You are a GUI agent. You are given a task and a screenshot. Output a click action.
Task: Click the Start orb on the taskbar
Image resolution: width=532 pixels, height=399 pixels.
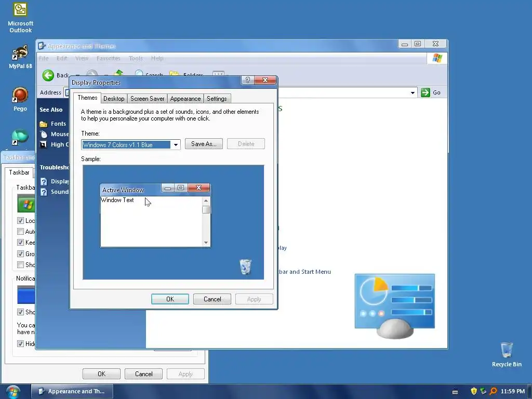coord(13,392)
